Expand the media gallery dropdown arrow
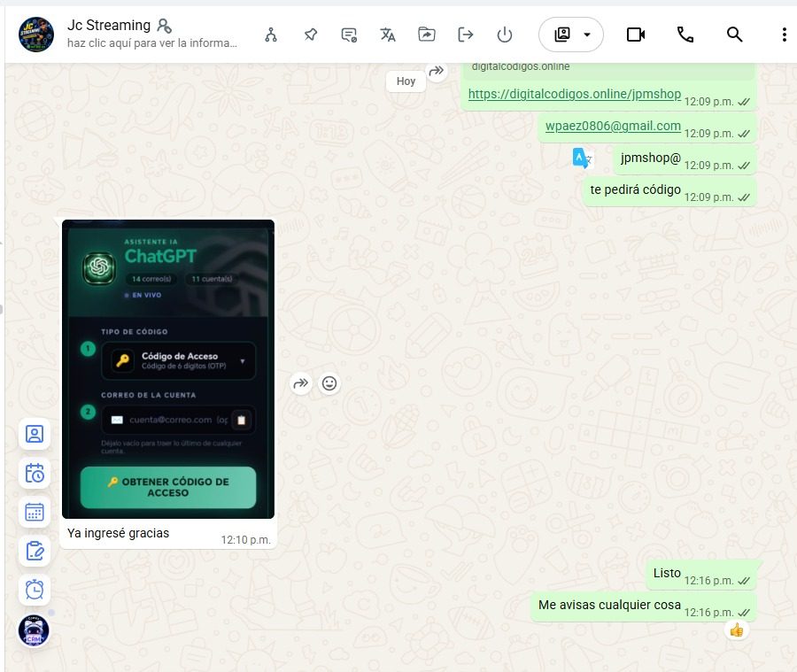This screenshot has width=797, height=672. click(587, 35)
